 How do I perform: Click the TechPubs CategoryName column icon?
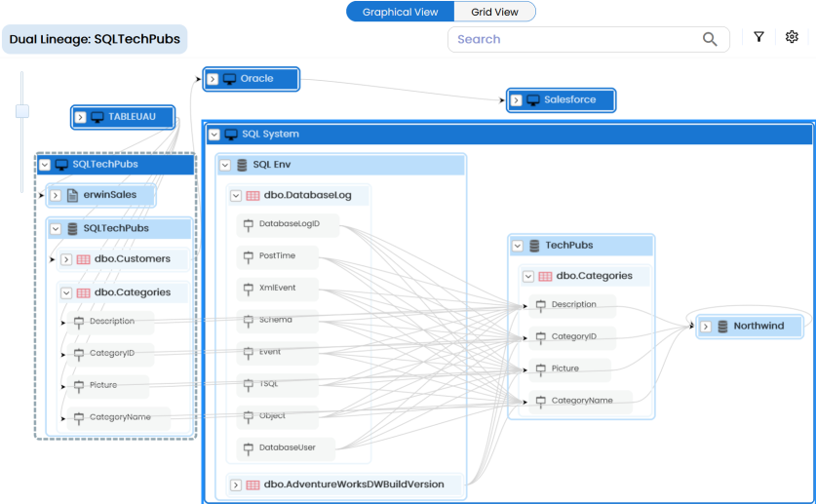541,401
